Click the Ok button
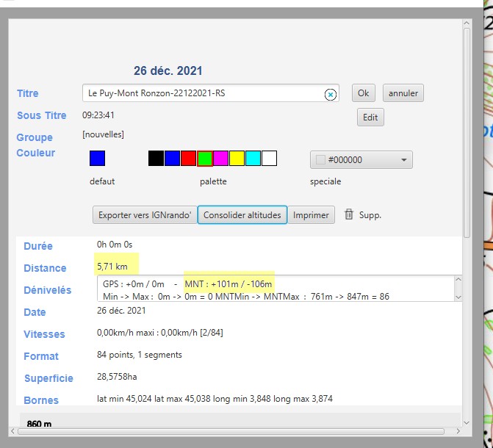The width and height of the screenshot is (493, 448). 364,93
